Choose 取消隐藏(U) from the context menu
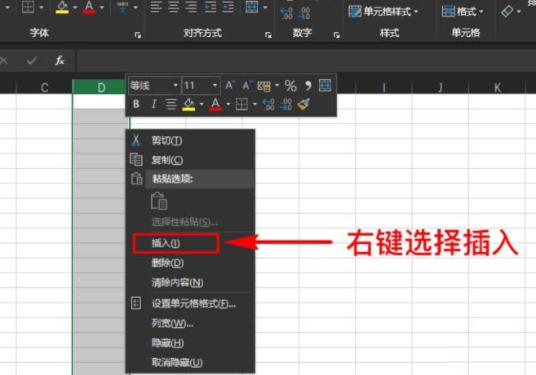The width and height of the screenshot is (536, 375). click(x=191, y=362)
